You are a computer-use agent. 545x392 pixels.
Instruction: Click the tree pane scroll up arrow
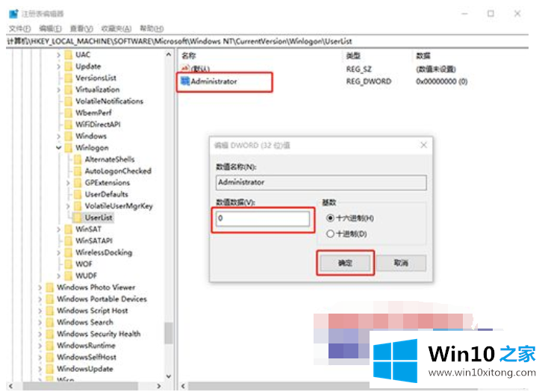[169, 55]
